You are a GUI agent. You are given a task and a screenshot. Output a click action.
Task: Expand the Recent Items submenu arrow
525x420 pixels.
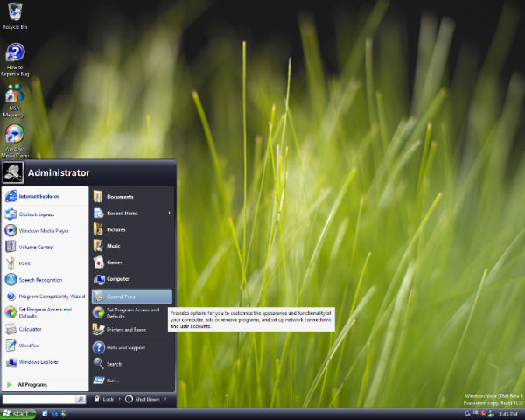coord(169,213)
